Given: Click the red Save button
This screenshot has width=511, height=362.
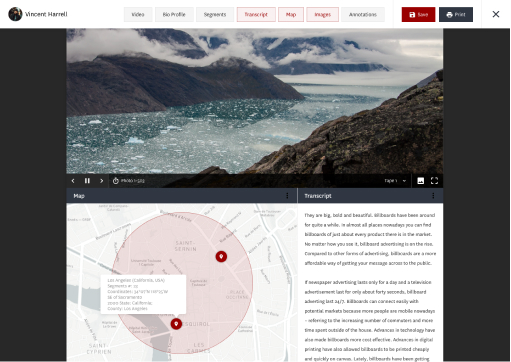Looking at the screenshot, I should pos(418,14).
